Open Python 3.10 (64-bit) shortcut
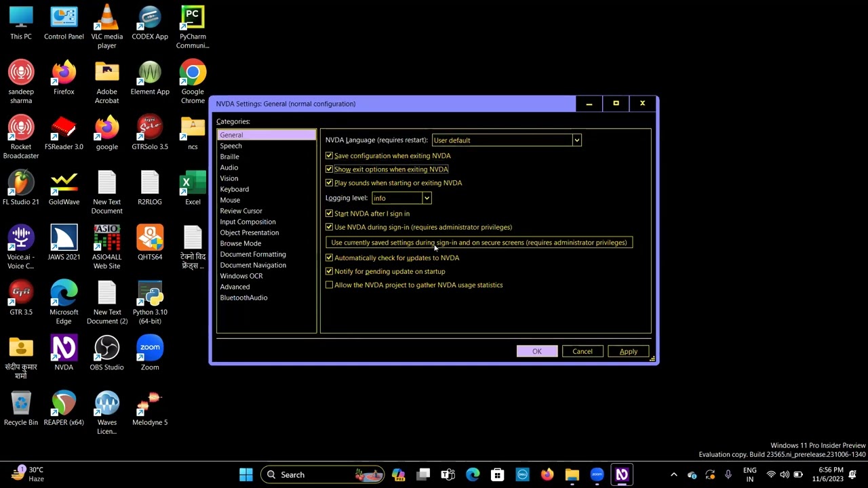 coord(150,302)
